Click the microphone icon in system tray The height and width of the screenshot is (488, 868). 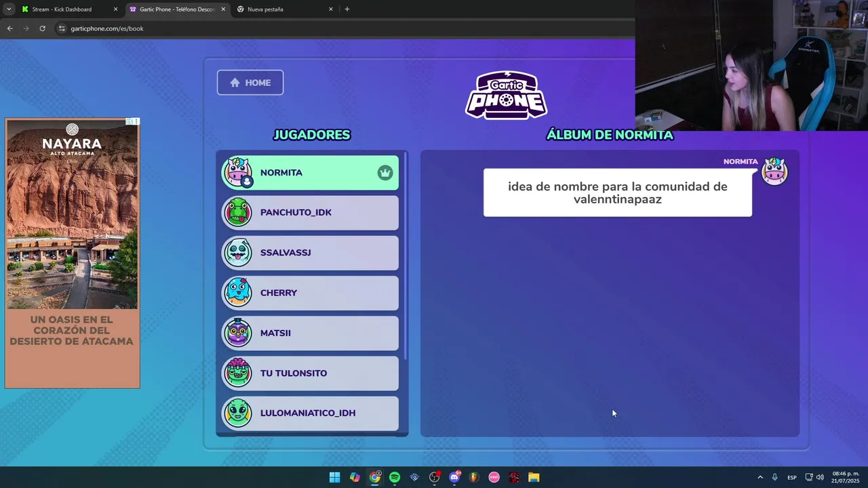pyautogui.click(x=774, y=477)
